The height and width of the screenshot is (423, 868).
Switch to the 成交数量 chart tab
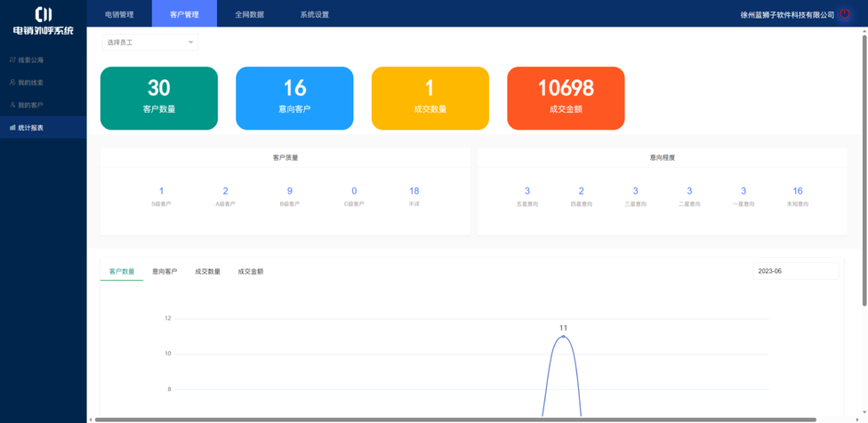pyautogui.click(x=207, y=272)
